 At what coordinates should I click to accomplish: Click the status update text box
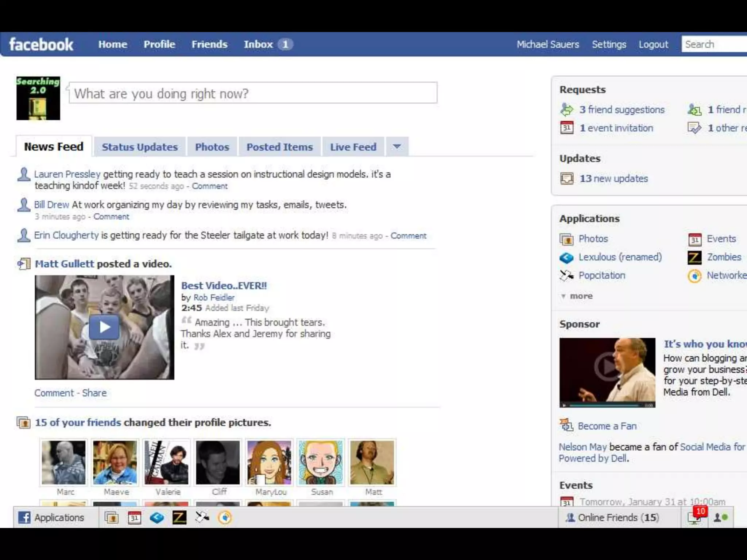(253, 93)
